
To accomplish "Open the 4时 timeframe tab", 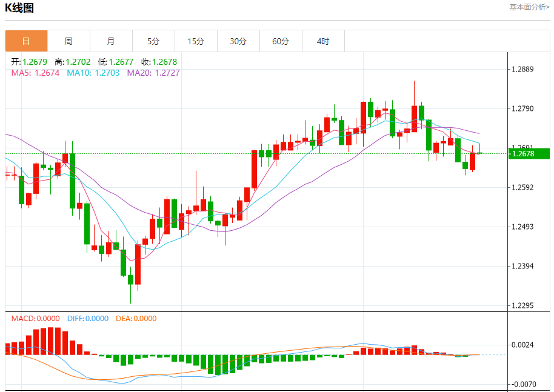I will [323, 41].
